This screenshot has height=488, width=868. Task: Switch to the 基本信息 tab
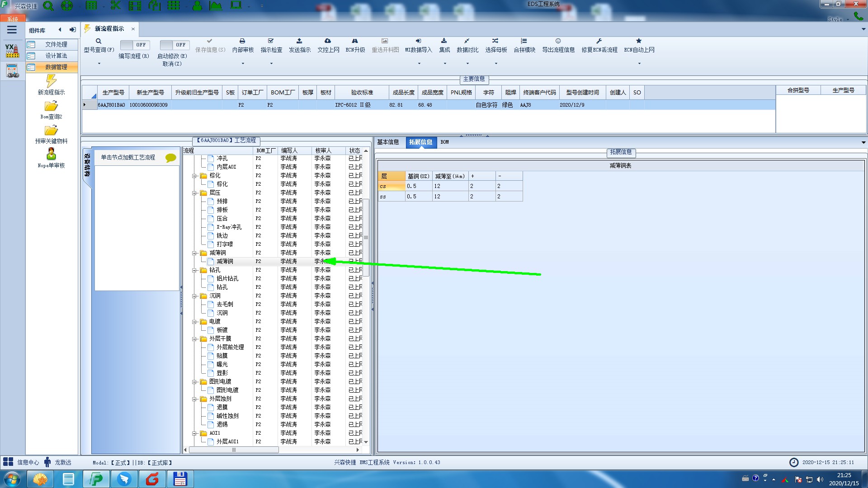(388, 142)
